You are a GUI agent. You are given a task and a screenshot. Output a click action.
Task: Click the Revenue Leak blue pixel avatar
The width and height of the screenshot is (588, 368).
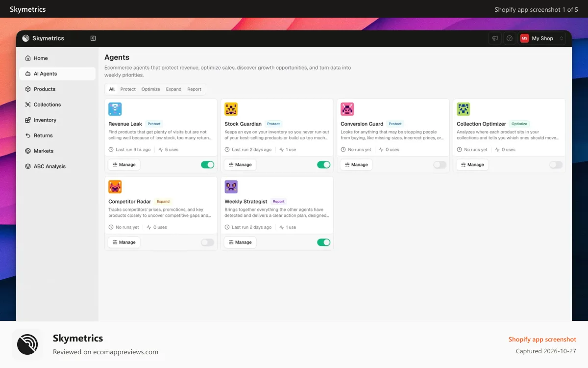click(x=115, y=109)
